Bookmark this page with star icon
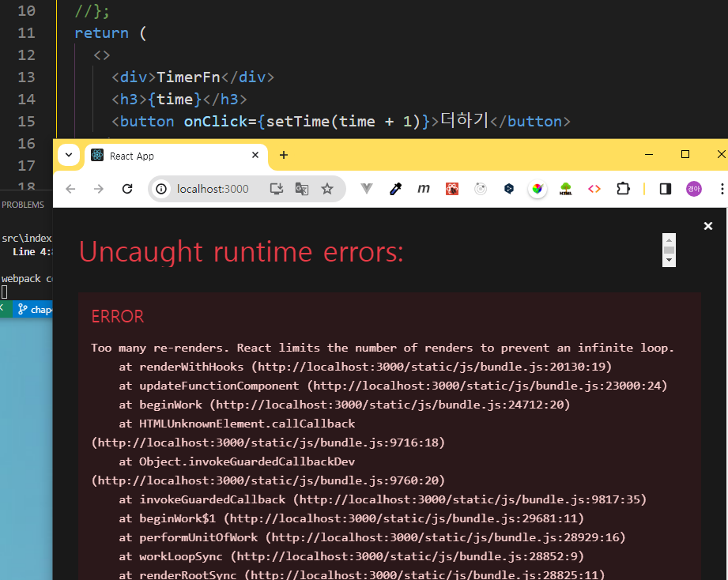The image size is (728, 580). (x=327, y=189)
